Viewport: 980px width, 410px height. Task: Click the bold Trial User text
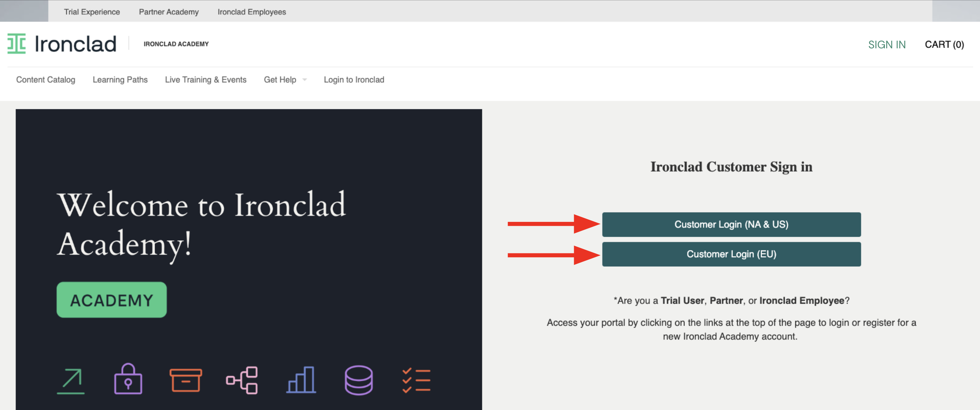coord(682,301)
